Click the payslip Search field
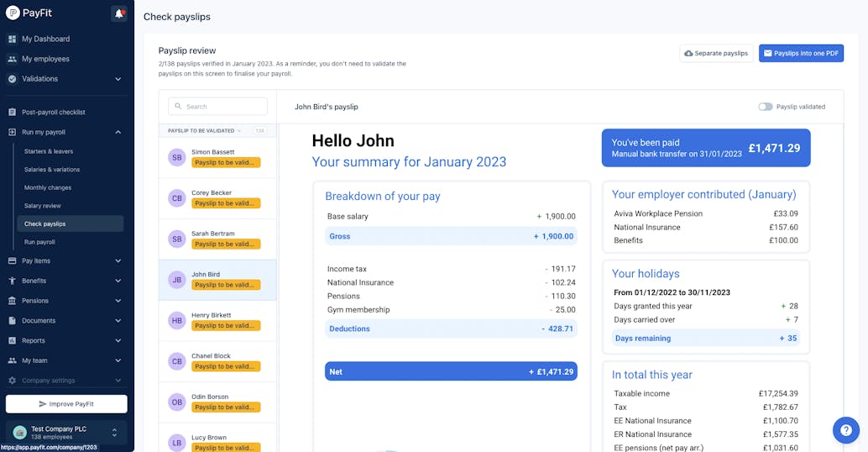868x452 pixels. pyautogui.click(x=217, y=107)
